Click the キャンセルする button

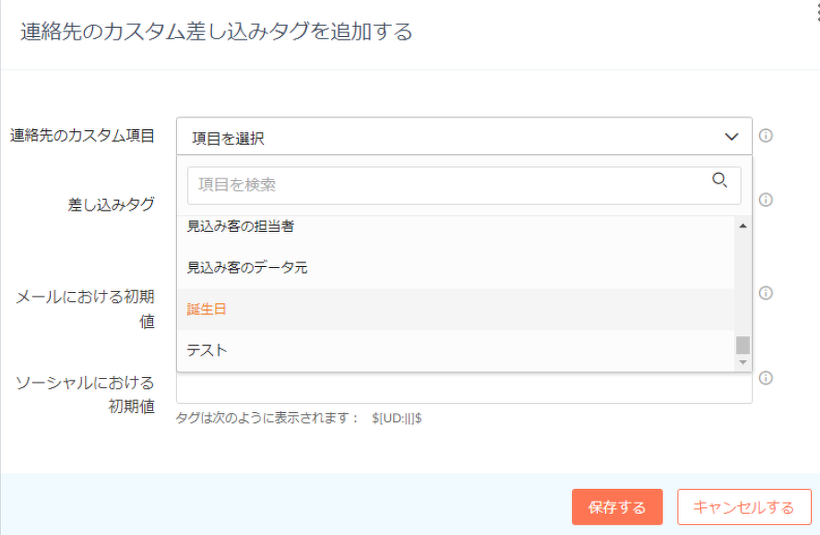[x=744, y=507]
